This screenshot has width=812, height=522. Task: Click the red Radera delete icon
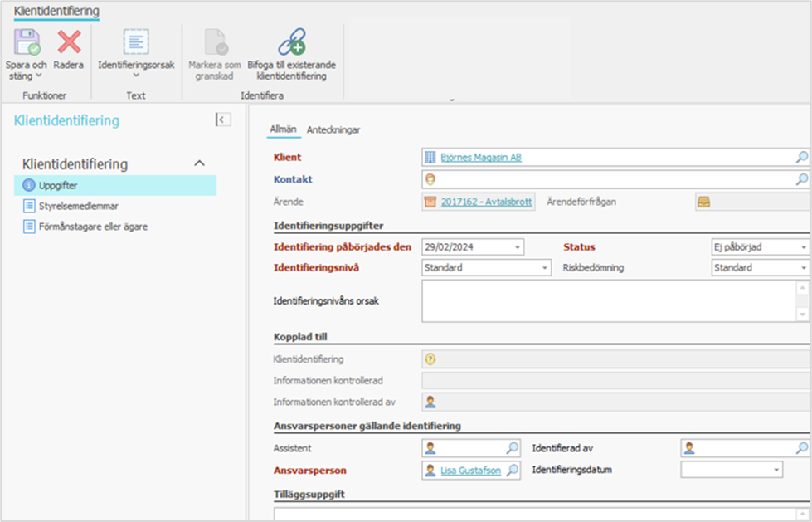click(x=69, y=41)
